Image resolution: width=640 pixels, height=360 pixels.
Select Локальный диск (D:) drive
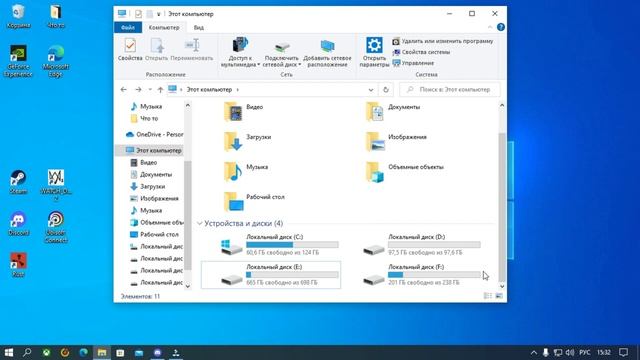click(x=413, y=244)
